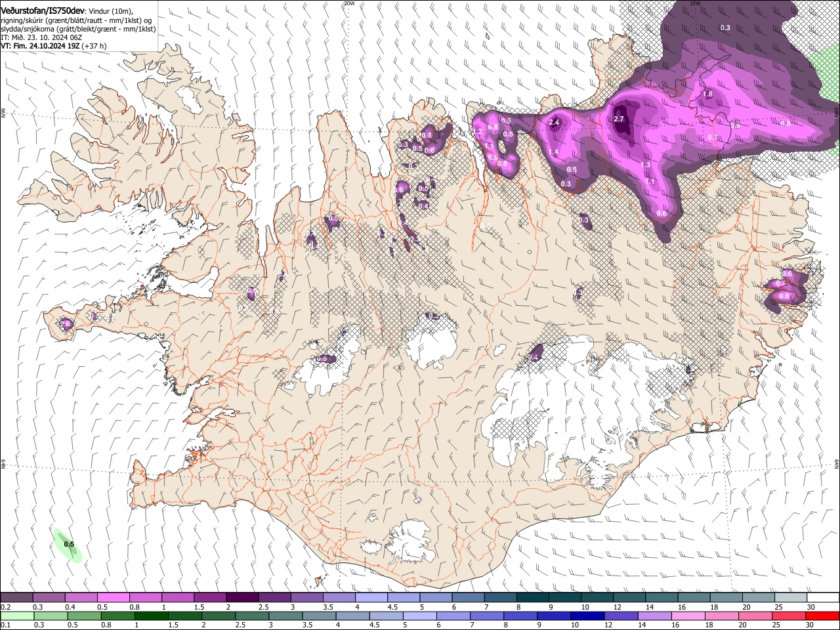Click the '1.3' snowfall value on the map
This screenshot has width=840, height=630.
[x=645, y=165]
